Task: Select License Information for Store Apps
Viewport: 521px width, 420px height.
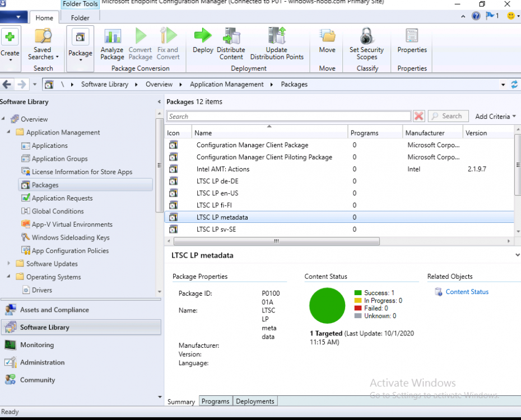Action: 82,172
